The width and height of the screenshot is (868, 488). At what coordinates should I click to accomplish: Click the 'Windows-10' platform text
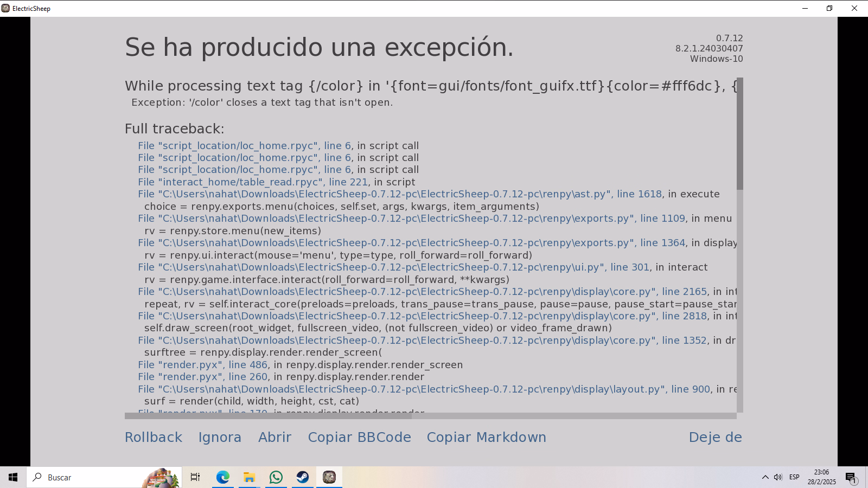click(x=717, y=59)
